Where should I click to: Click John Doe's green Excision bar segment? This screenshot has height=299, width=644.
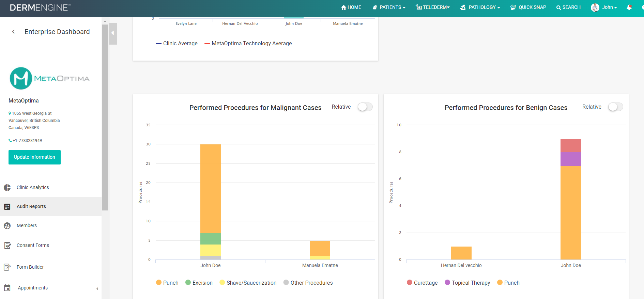click(211, 239)
